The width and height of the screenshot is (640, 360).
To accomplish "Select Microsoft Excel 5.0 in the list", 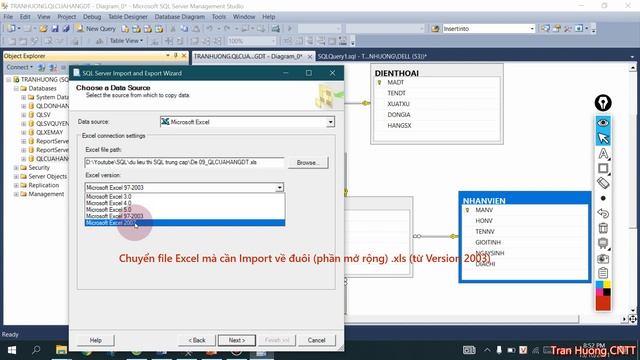I will pos(184,209).
